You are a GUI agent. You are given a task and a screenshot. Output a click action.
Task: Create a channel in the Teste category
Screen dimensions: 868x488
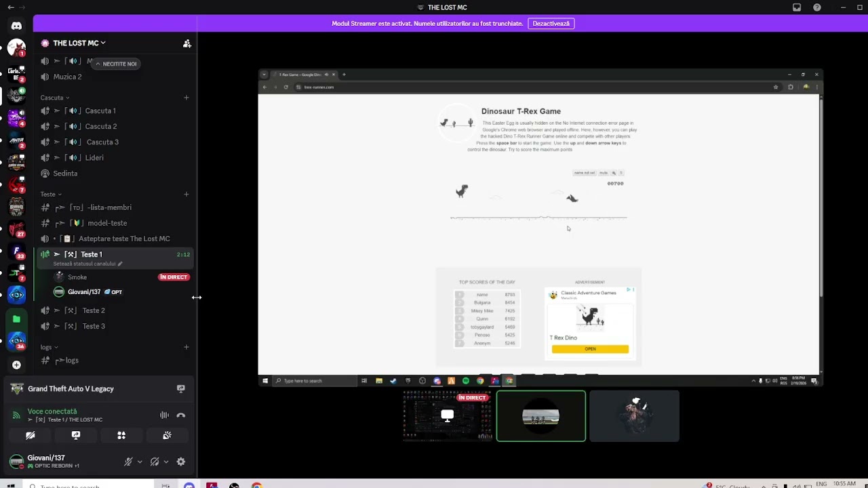point(186,195)
